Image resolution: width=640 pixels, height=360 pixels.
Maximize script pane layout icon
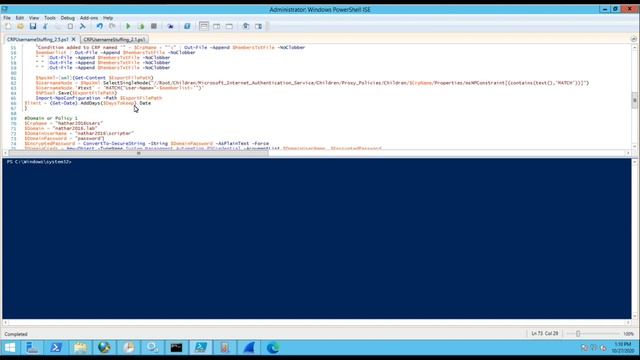[x=229, y=26]
